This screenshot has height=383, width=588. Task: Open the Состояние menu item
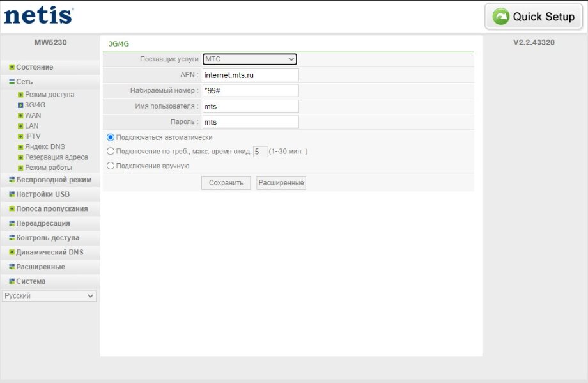click(x=35, y=67)
